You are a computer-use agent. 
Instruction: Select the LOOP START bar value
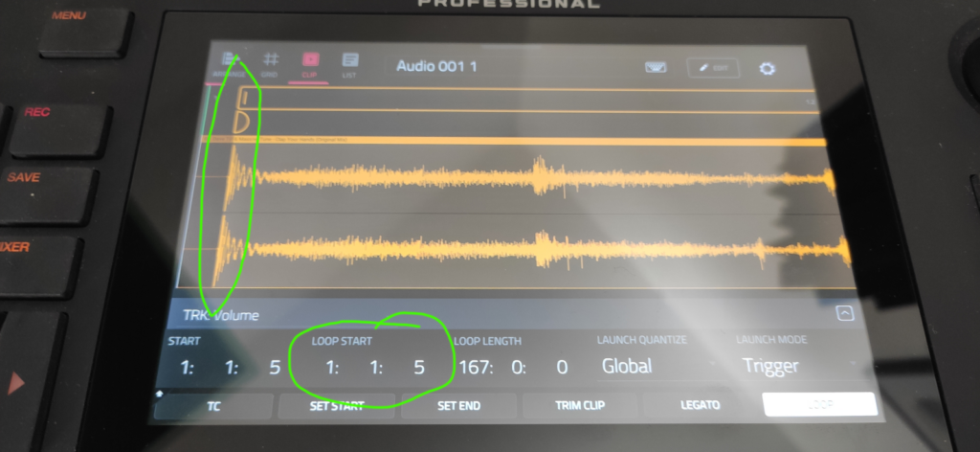point(332,367)
